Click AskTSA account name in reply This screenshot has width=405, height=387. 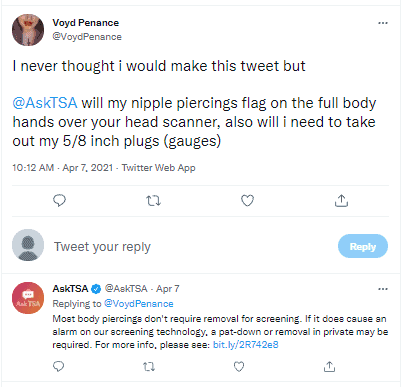(x=70, y=289)
